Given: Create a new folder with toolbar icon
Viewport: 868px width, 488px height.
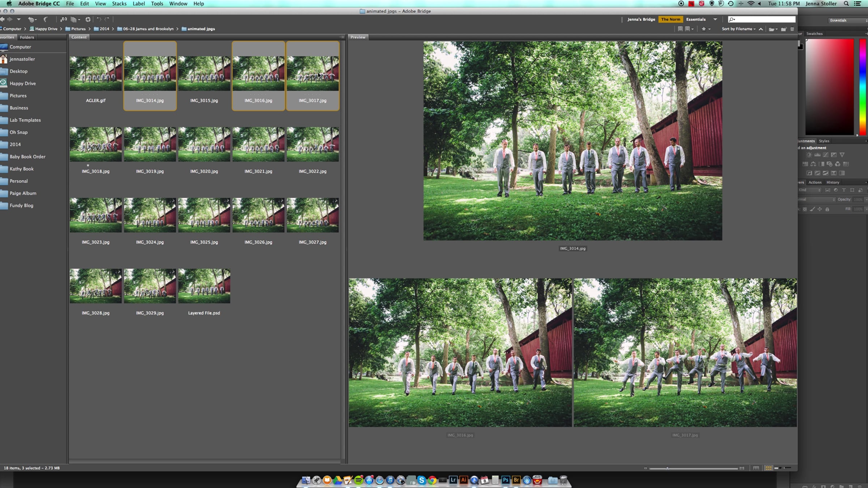Looking at the screenshot, I should pos(783,29).
